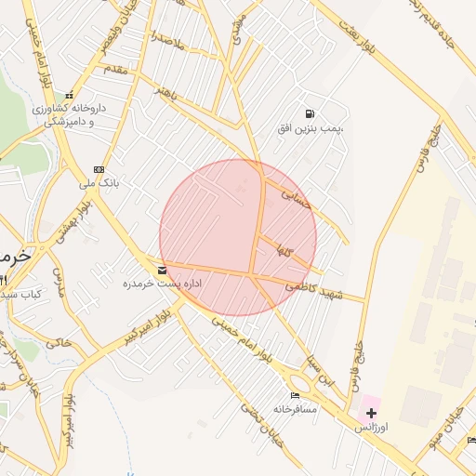Viewport: 476px width, 476px height.
Task: Click the ابن سینا street label
Action: [321, 372]
